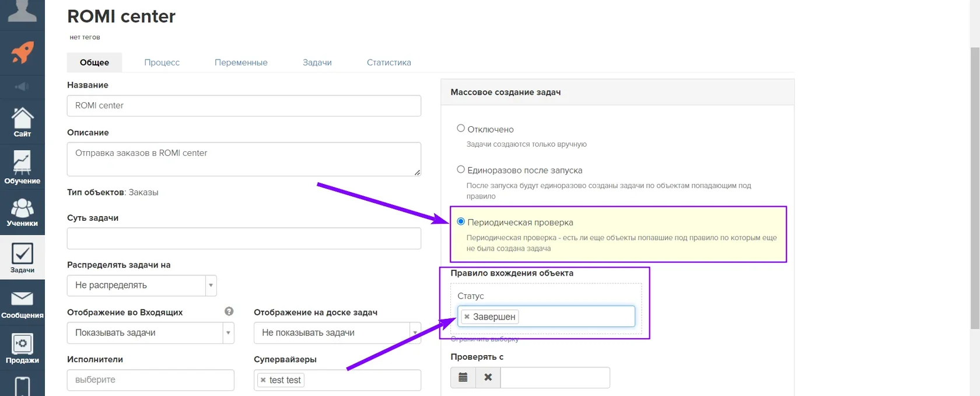980x396 pixels.
Task: Click the Исполнители selection field
Action: pyautogui.click(x=150, y=380)
